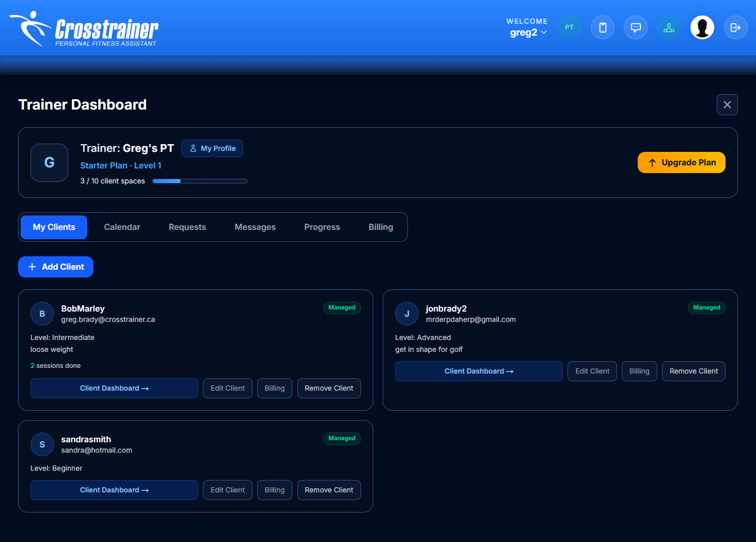Click the PT trainer badge icon

570,27
